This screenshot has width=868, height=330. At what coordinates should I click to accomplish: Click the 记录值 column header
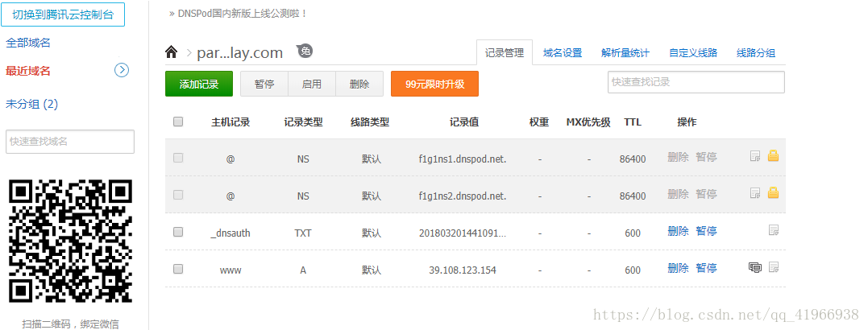point(464,122)
